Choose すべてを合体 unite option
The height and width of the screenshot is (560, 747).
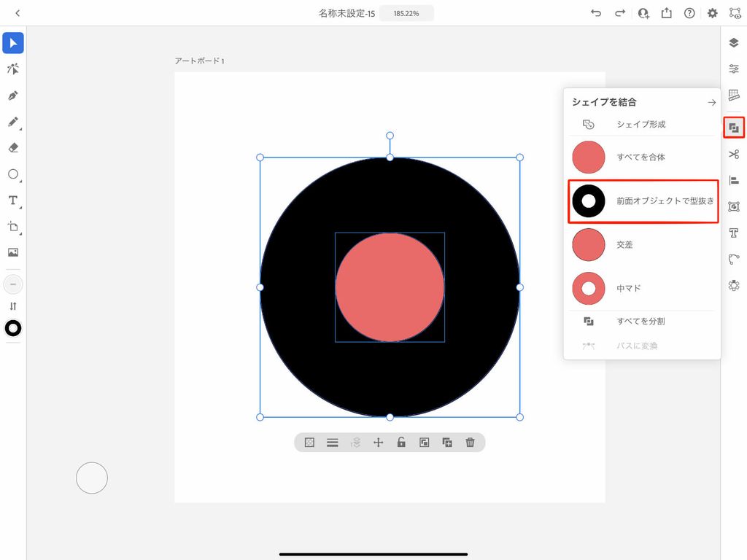click(x=642, y=157)
